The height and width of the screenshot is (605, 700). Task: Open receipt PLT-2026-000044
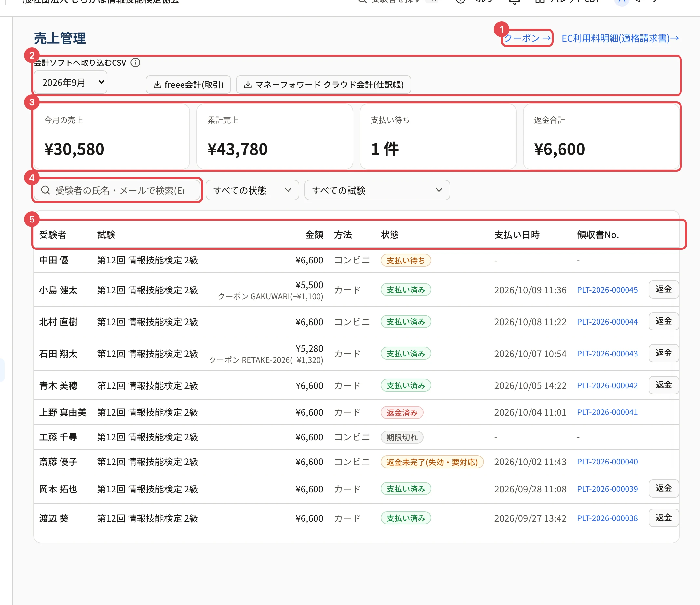(x=607, y=322)
